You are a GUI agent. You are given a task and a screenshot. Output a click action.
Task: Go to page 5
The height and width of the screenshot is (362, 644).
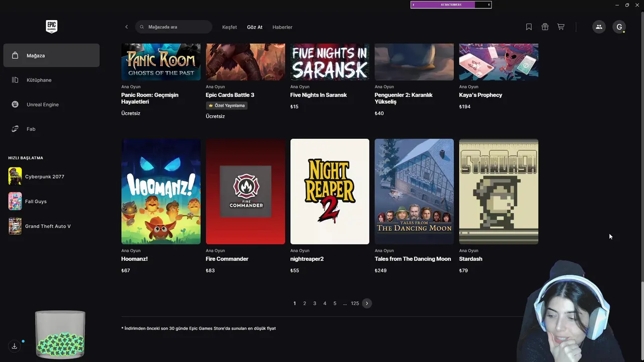point(335,303)
